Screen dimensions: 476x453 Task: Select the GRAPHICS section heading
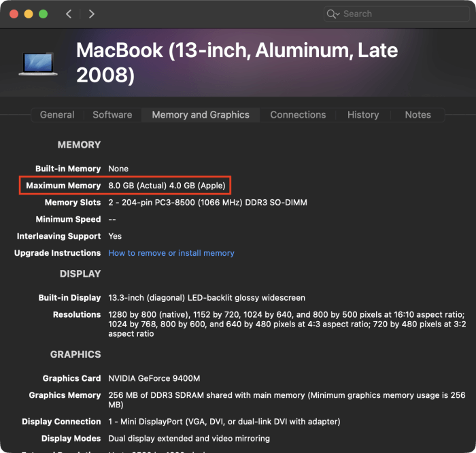click(x=75, y=354)
